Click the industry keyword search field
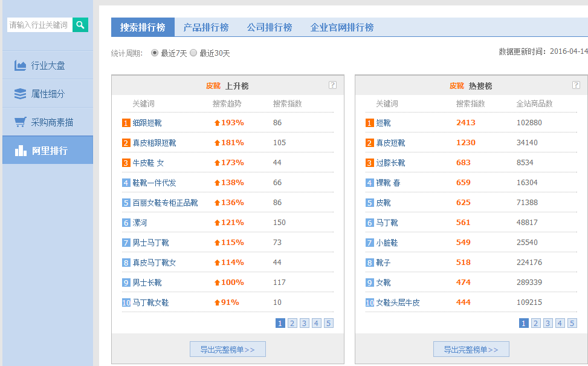 click(39, 25)
